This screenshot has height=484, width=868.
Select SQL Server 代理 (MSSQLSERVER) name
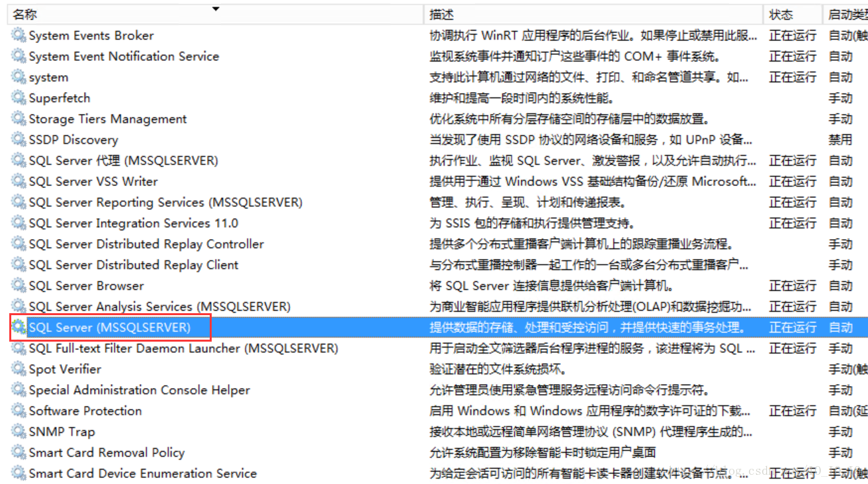[124, 160]
